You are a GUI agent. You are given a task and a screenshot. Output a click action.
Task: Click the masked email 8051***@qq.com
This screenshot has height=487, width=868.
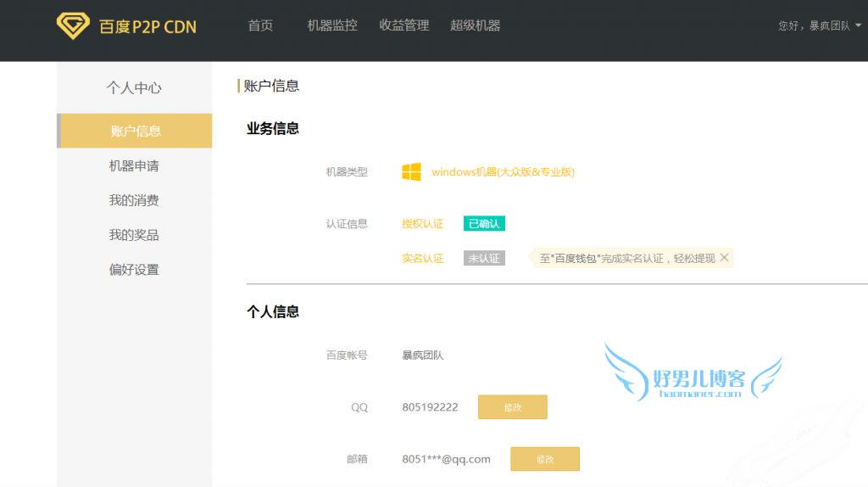[446, 459]
